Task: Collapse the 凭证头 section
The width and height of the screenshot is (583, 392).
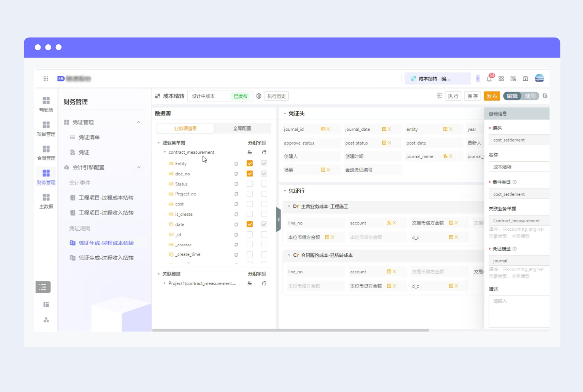Action: 285,114
